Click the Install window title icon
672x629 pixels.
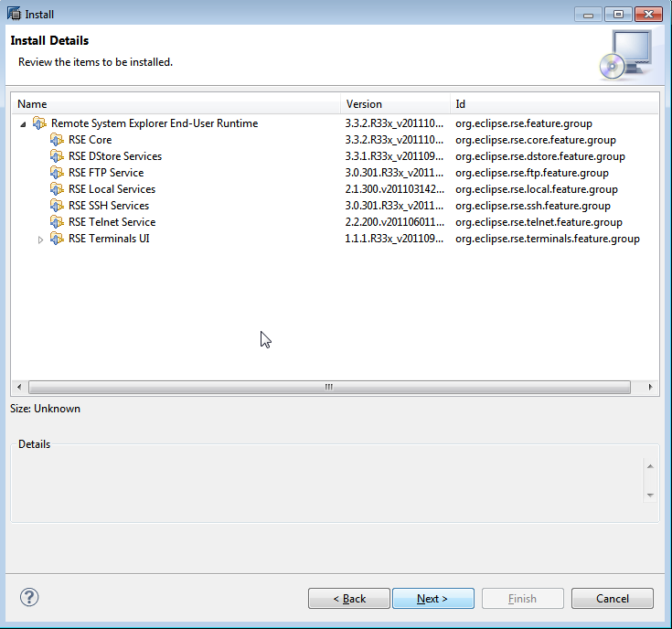[14, 14]
